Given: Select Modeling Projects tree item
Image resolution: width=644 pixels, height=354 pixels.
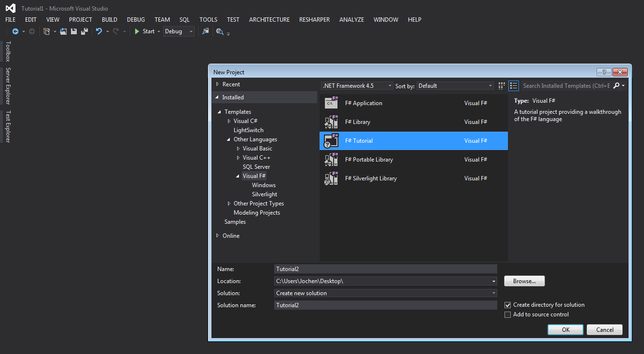Looking at the screenshot, I should point(257,213).
